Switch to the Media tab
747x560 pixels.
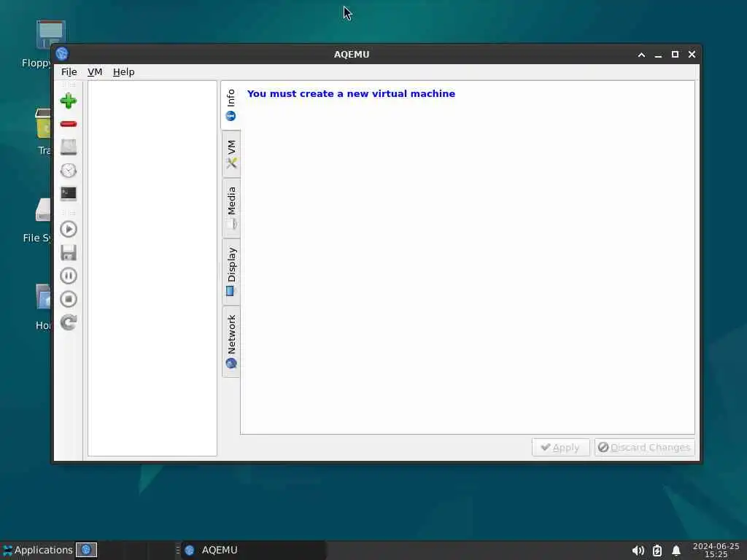(x=231, y=208)
